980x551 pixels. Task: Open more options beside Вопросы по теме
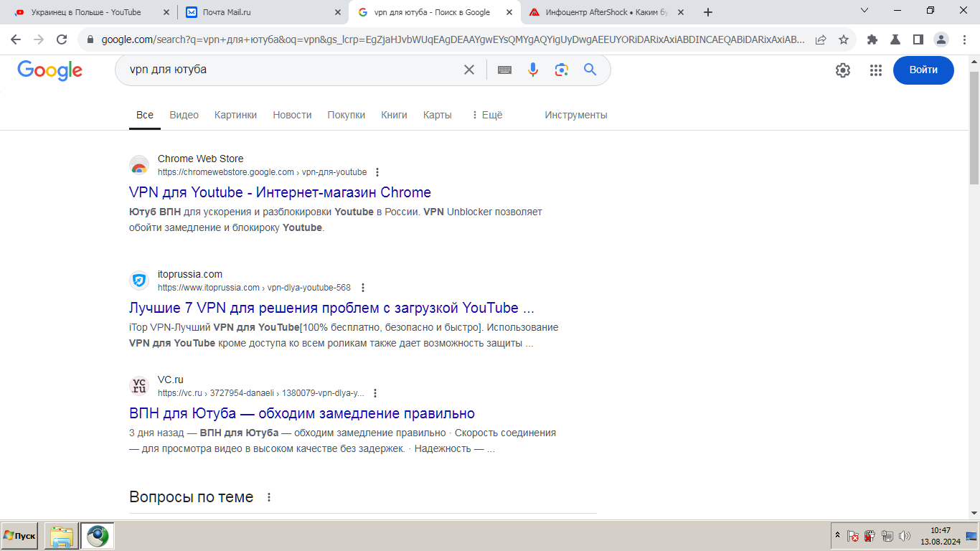[269, 497]
